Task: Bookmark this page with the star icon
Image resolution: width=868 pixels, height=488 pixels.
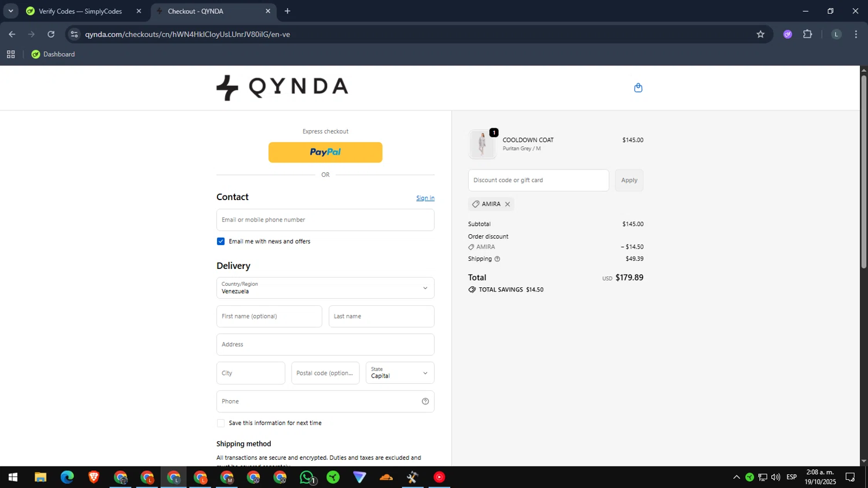Action: point(760,34)
